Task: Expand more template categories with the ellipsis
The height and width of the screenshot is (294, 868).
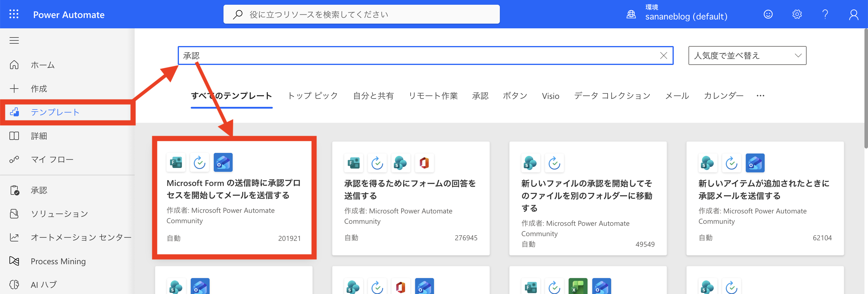Action: [761, 96]
